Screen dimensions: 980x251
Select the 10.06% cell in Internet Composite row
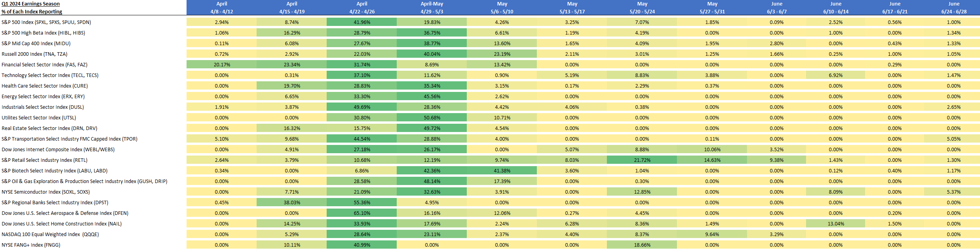click(x=712, y=150)
